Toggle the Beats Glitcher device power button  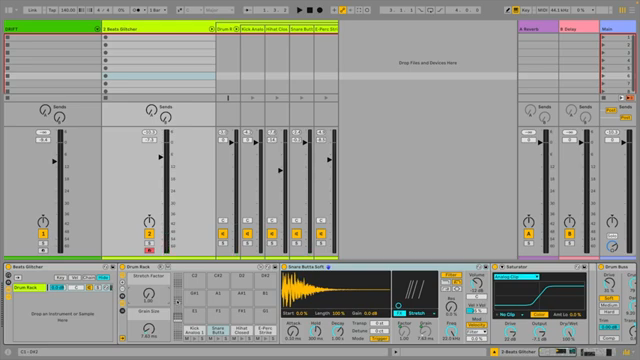pyautogui.click(x=8, y=267)
